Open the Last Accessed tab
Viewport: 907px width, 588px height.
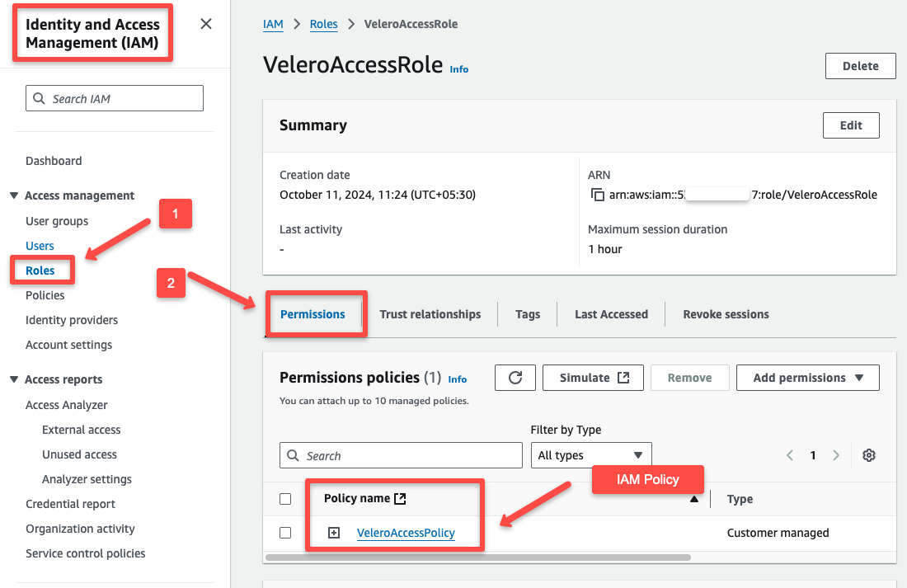[610, 313]
